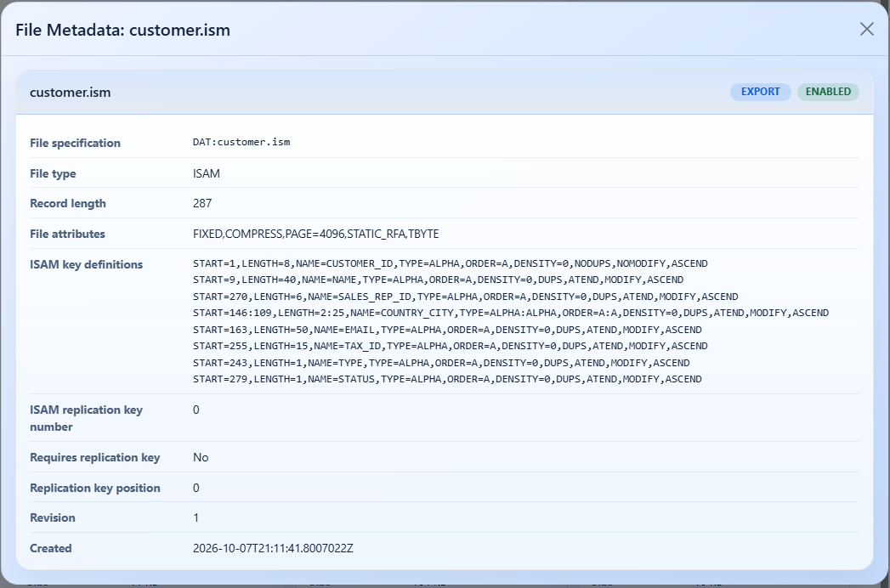Click the File type label

(53, 173)
